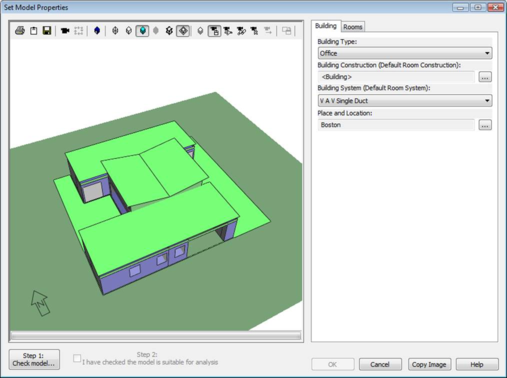Switch to the Rooms tab
This screenshot has width=507, height=378.
point(353,27)
